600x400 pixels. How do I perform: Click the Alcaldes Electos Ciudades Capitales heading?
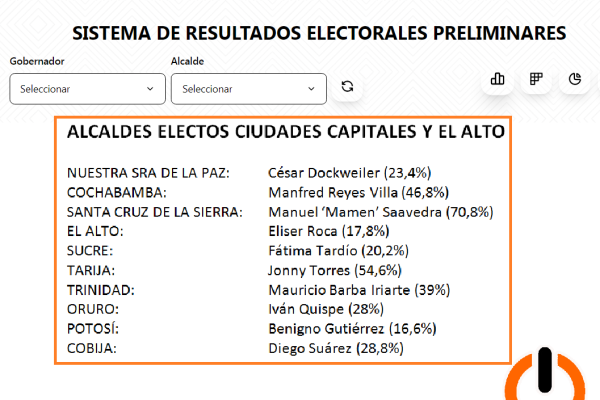285,131
